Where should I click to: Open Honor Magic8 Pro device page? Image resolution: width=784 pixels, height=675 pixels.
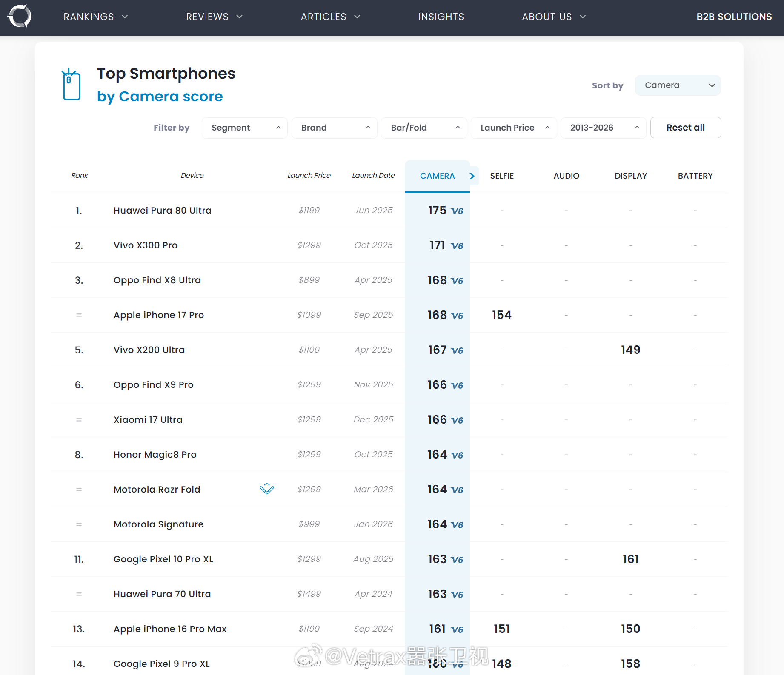[155, 454]
